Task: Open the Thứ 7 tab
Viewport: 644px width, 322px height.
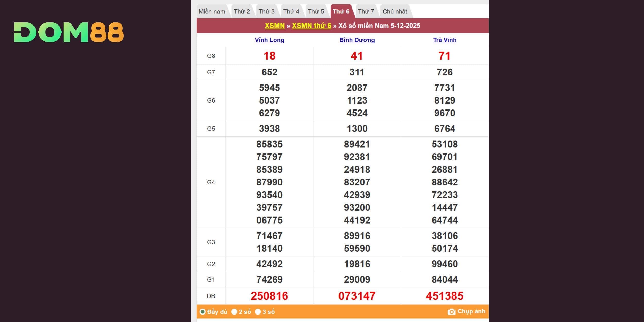Action: tap(366, 12)
